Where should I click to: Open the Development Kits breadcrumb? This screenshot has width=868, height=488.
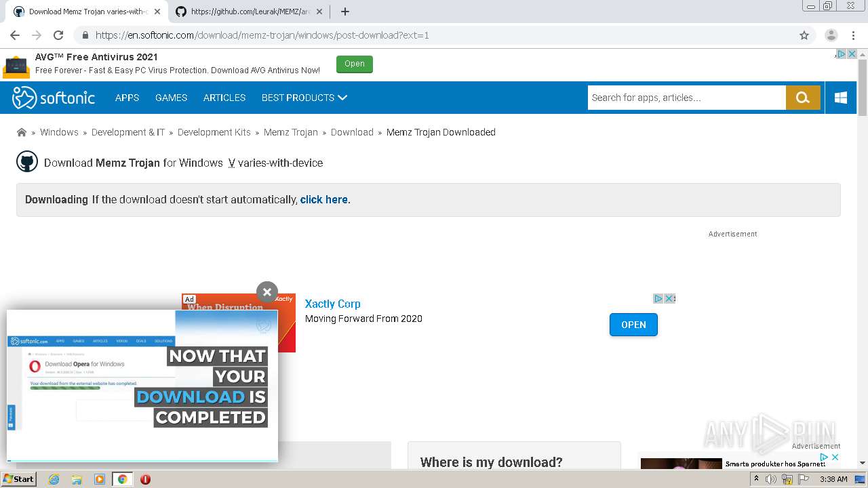click(x=214, y=132)
